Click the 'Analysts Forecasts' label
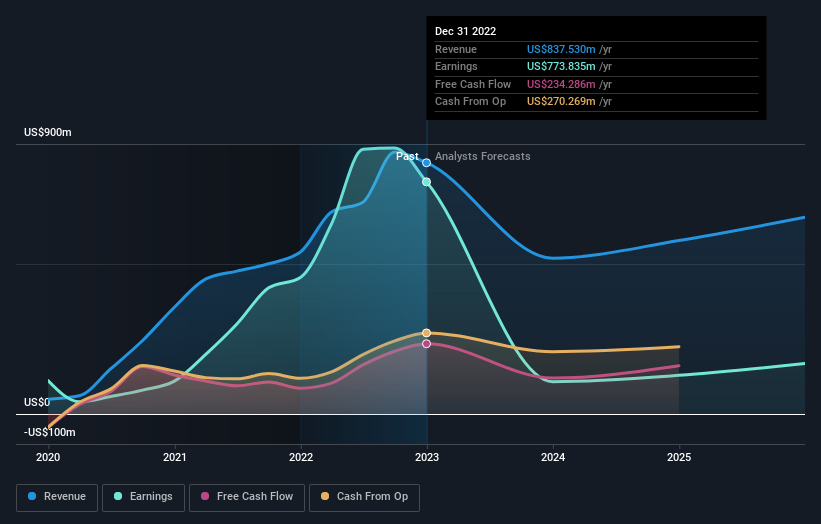The width and height of the screenshot is (821, 524). (483, 157)
